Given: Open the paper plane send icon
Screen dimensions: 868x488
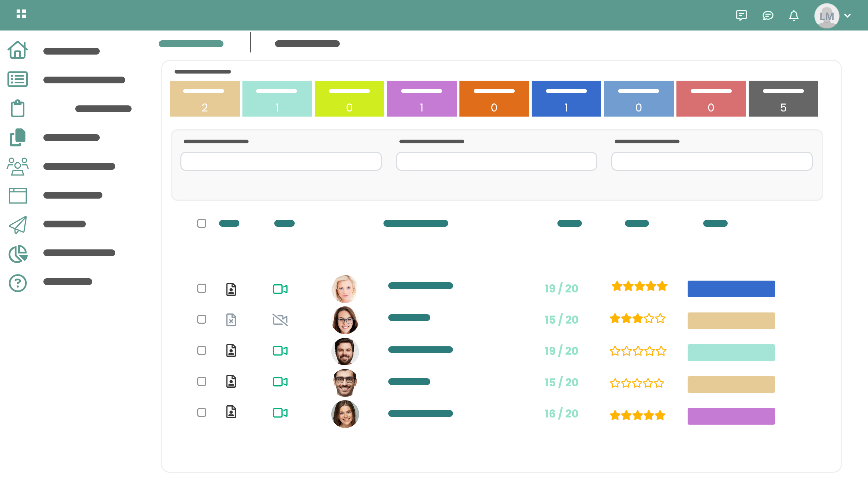Looking at the screenshot, I should click(18, 225).
